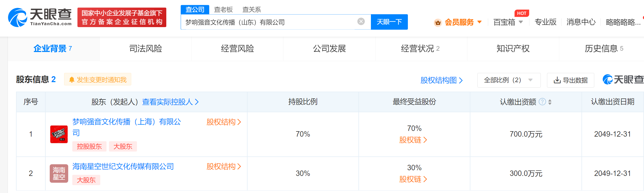Click the red official-filing banner
644x193 pixels.
(122, 17)
